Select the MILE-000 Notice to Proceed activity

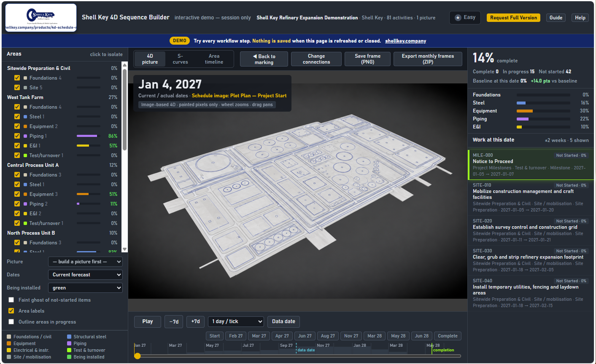pyautogui.click(x=531, y=165)
